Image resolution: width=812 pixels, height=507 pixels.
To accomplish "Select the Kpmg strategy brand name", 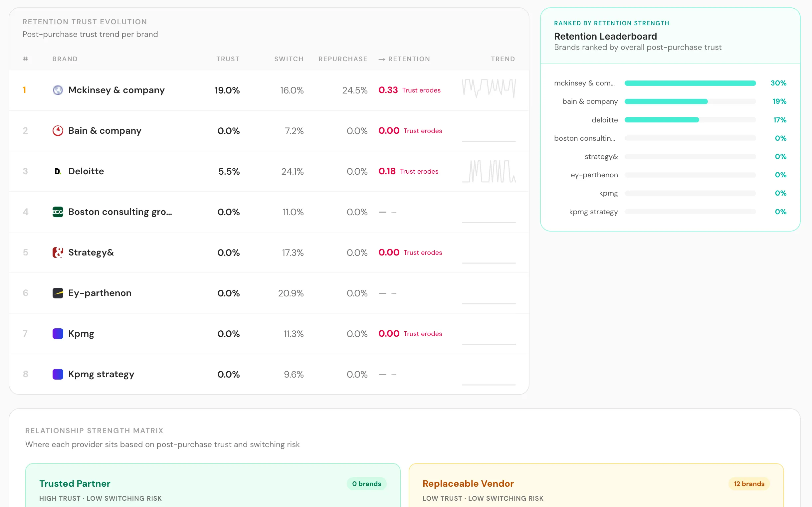I will tap(101, 374).
